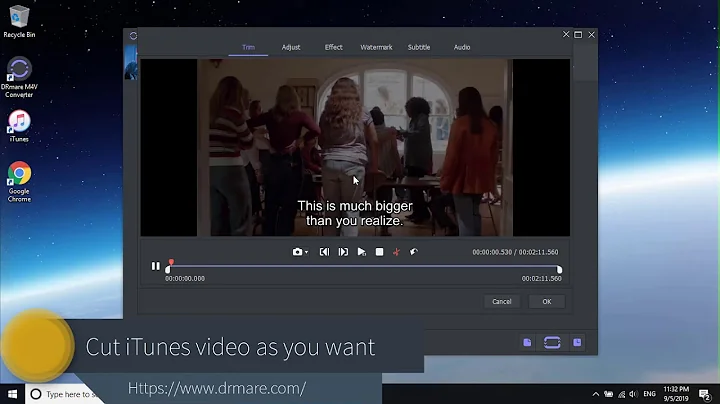This screenshot has height=404, width=720.
Task: Click the Cortana search circle icon
Action: tap(36, 394)
